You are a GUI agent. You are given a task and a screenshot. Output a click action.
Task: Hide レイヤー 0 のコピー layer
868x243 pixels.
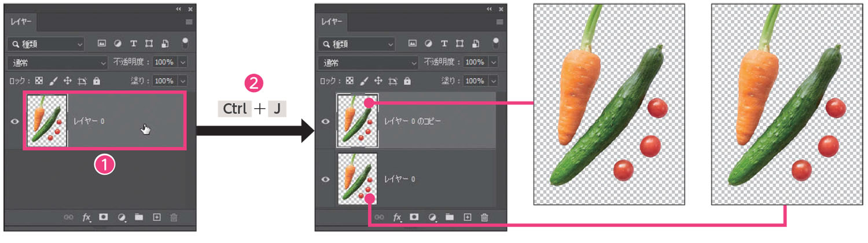click(x=326, y=122)
